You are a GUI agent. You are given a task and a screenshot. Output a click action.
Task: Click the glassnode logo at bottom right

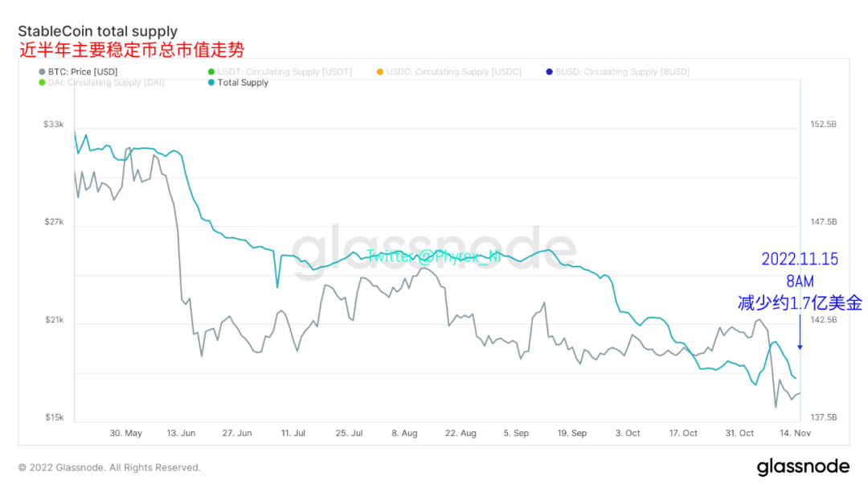(x=802, y=467)
